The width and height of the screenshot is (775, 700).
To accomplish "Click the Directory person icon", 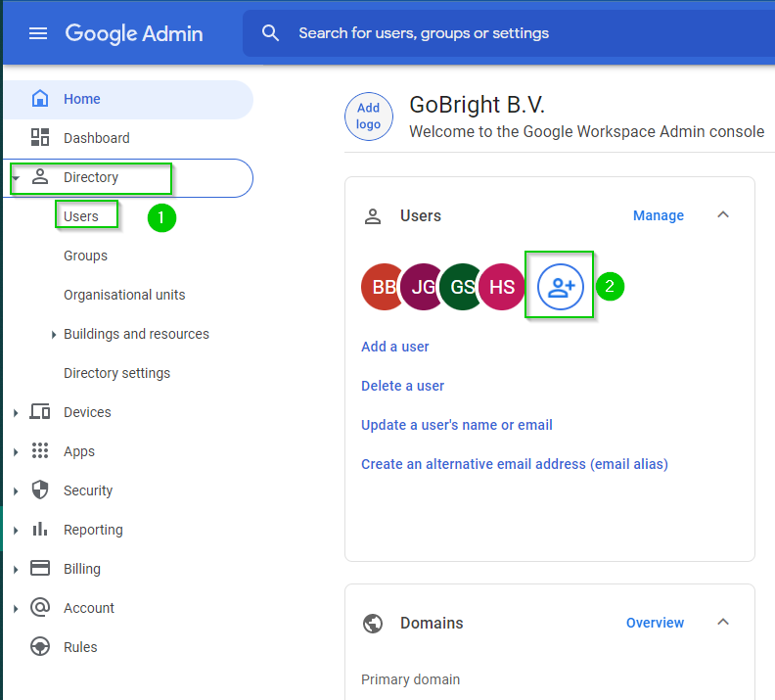I will (40, 176).
